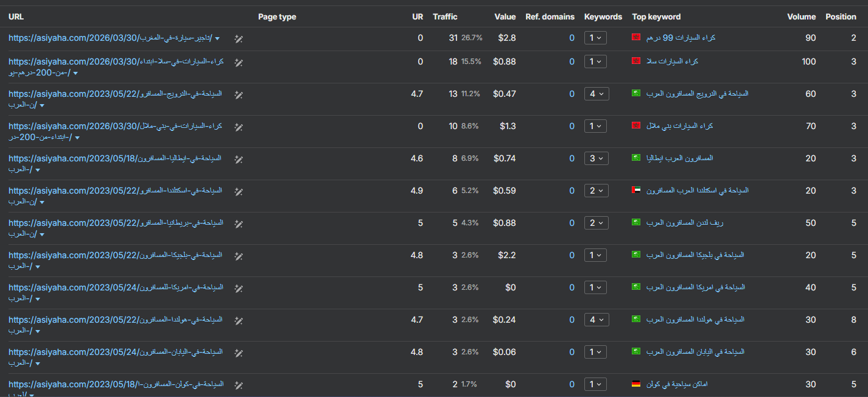
Task: Sort by the Volume column header
Action: pyautogui.click(x=801, y=17)
